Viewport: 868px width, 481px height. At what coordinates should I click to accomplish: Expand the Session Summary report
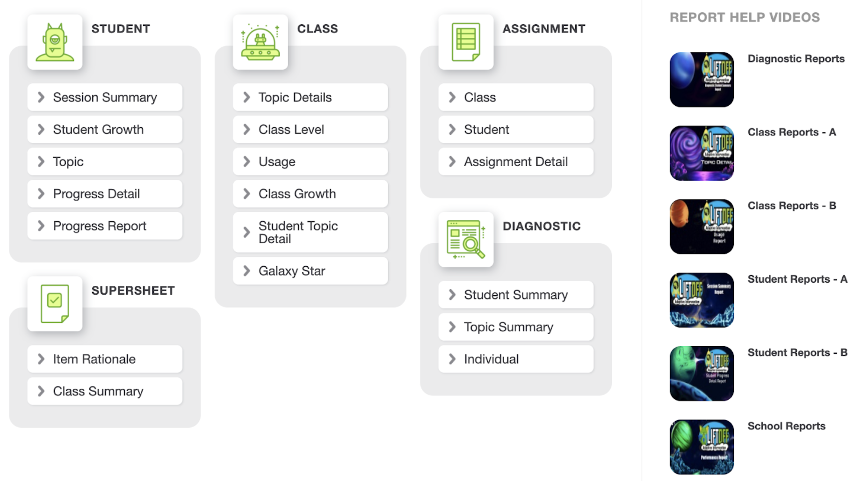click(x=105, y=97)
